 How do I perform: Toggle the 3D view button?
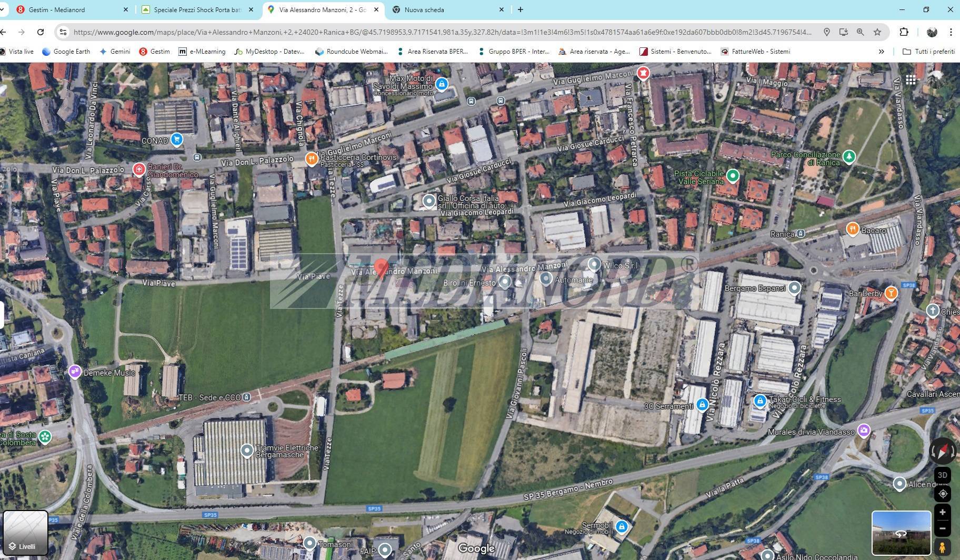[942, 475]
